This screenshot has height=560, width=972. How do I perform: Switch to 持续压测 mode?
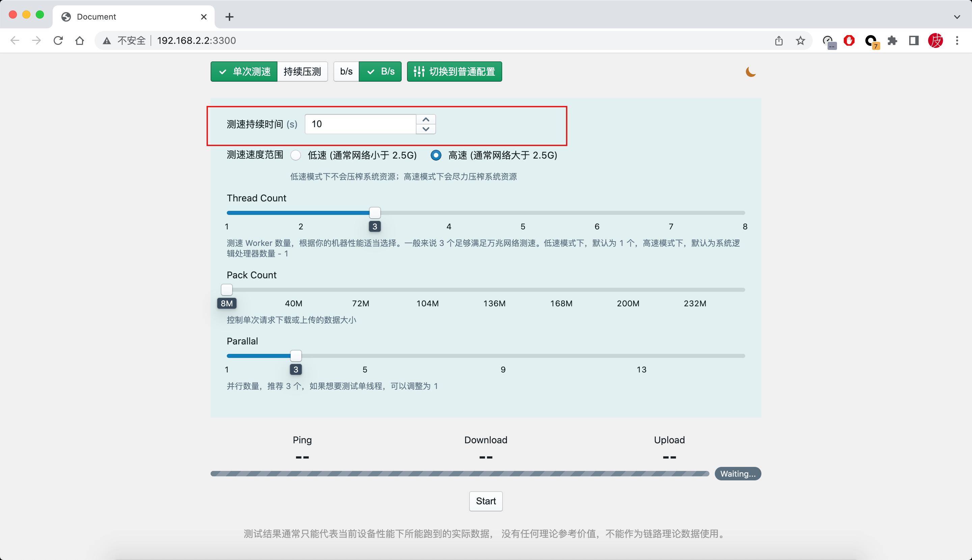click(x=302, y=71)
